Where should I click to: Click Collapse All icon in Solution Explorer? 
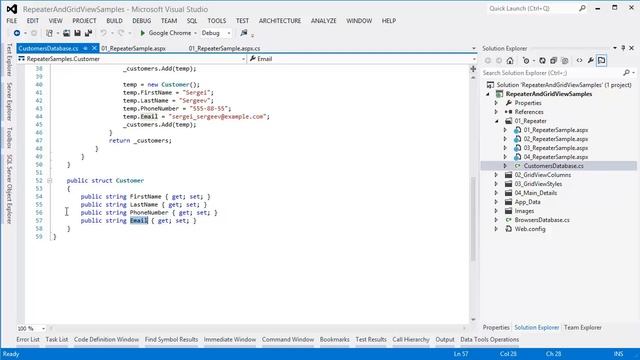553,60
